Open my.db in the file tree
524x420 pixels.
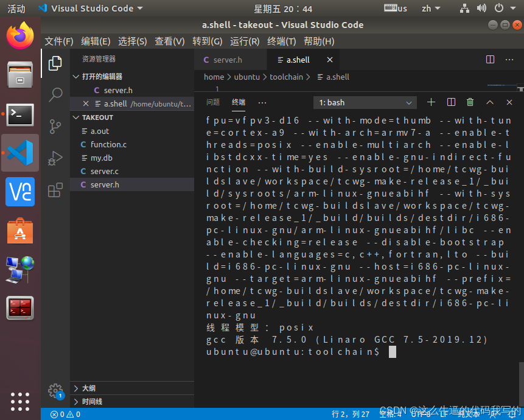point(132,158)
